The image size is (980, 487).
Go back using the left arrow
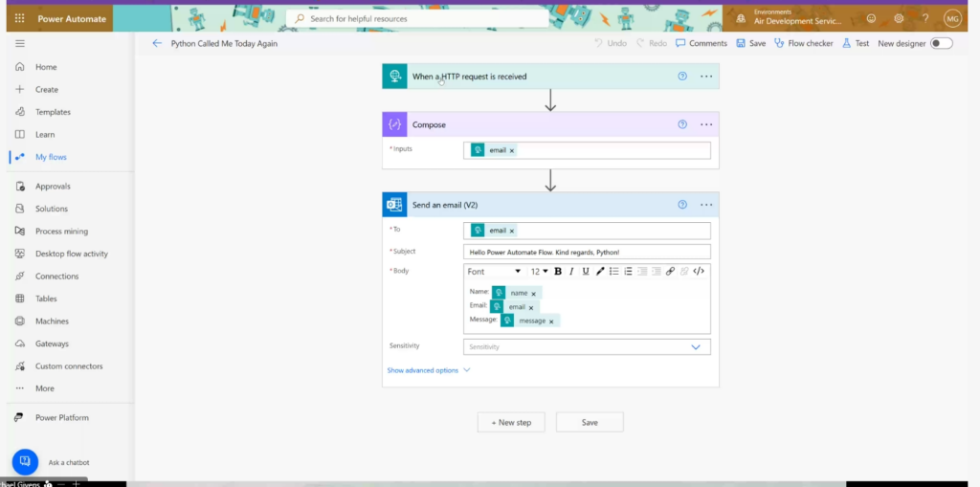tap(157, 43)
